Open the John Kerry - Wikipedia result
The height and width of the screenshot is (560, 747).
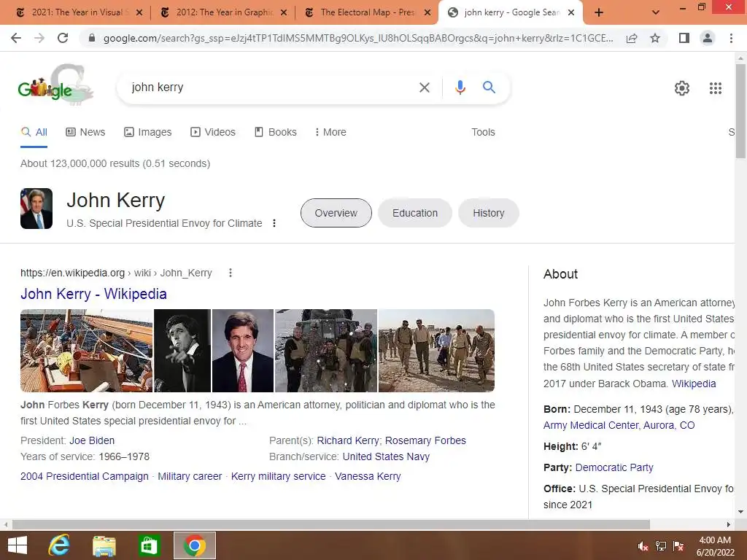pyautogui.click(x=93, y=294)
